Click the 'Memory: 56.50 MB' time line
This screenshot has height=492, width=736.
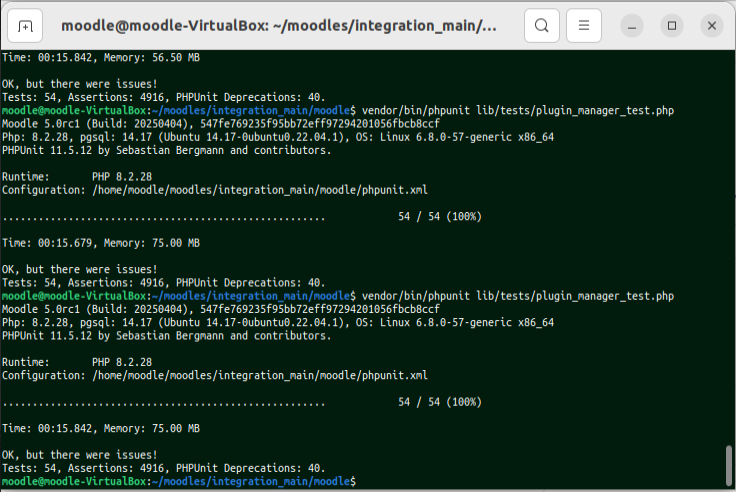coord(101,58)
